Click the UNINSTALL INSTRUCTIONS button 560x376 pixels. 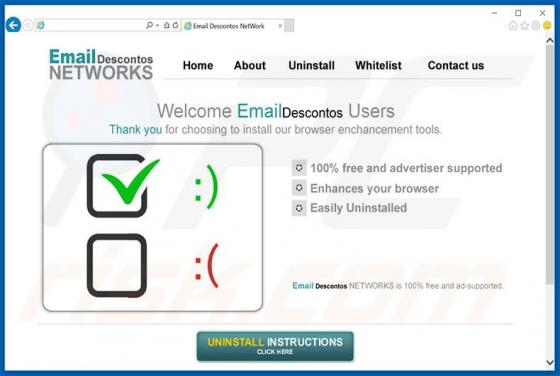pos(275,346)
